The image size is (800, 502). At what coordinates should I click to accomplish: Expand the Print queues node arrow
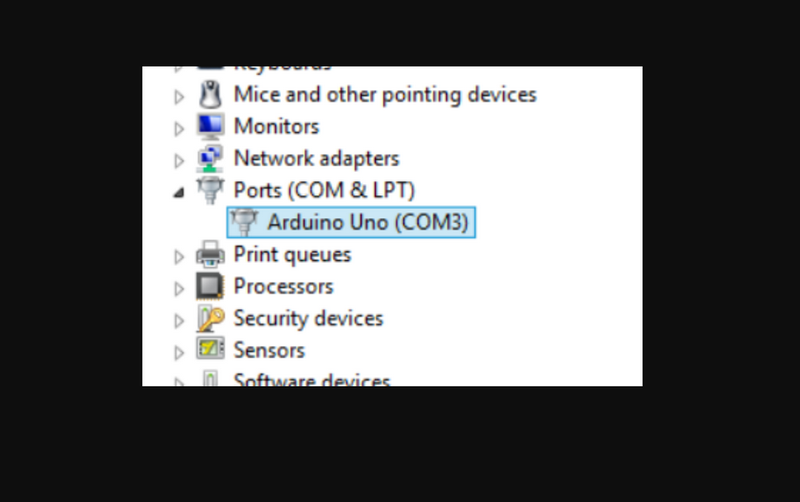click(179, 257)
